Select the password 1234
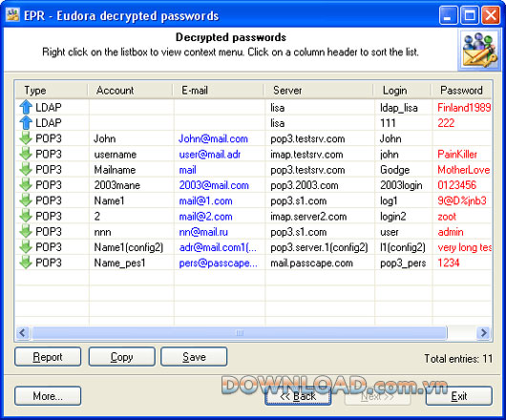 click(448, 262)
